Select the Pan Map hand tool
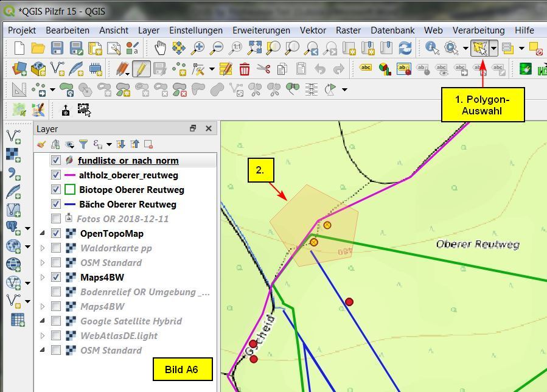Viewport: 547px width, 392px height. coord(160,48)
